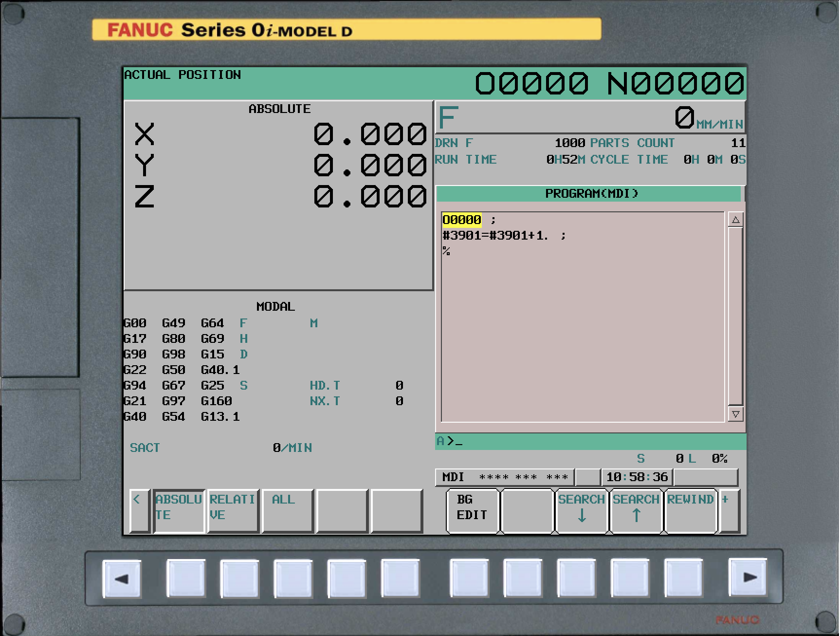Click the down triangle on program scrollbar
The image size is (840, 636).
point(735,415)
